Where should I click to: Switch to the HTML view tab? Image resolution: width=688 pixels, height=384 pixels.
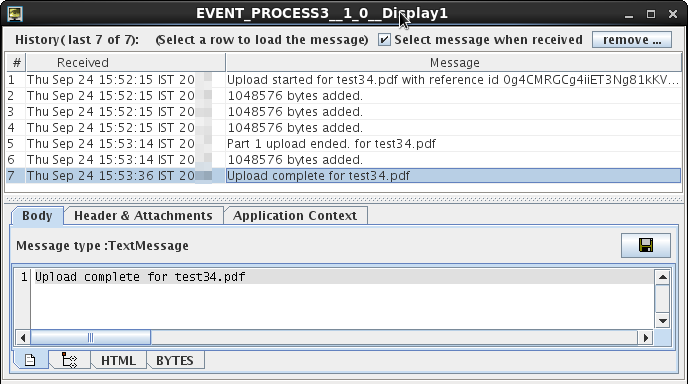coord(118,360)
